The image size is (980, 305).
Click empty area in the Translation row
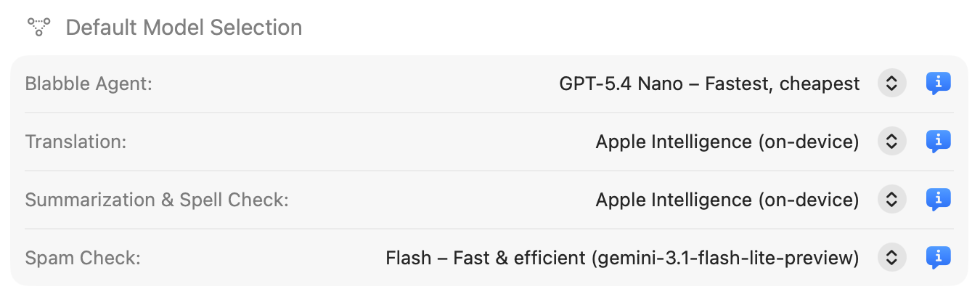[348, 142]
